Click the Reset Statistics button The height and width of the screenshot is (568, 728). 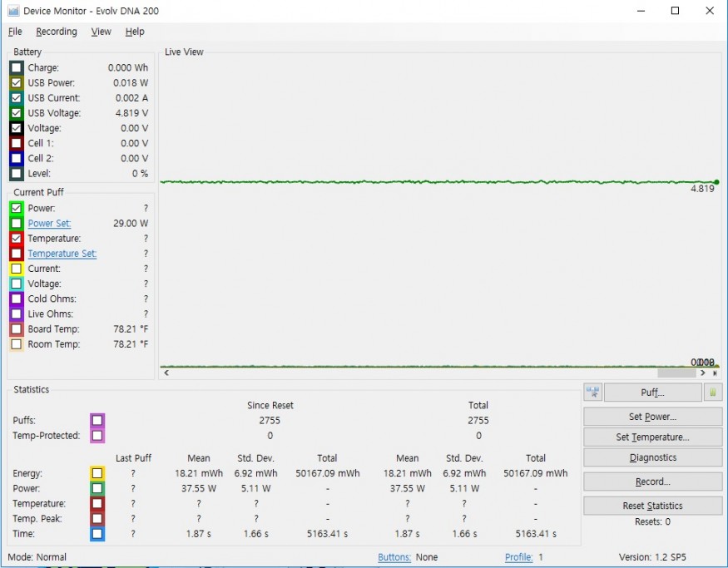pos(652,506)
